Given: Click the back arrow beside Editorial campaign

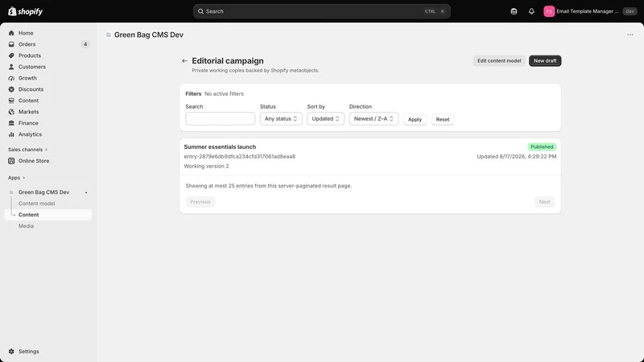Looking at the screenshot, I should (184, 61).
